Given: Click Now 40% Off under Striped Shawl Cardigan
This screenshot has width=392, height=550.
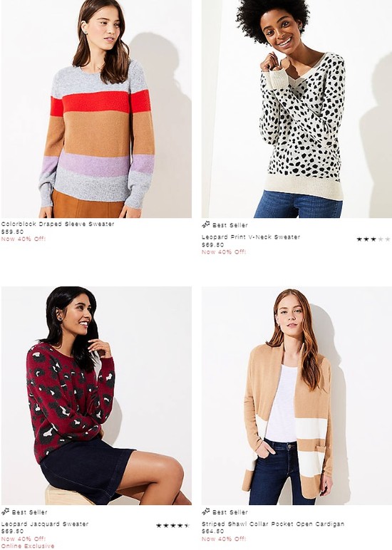Looking at the screenshot, I should pos(224,539).
